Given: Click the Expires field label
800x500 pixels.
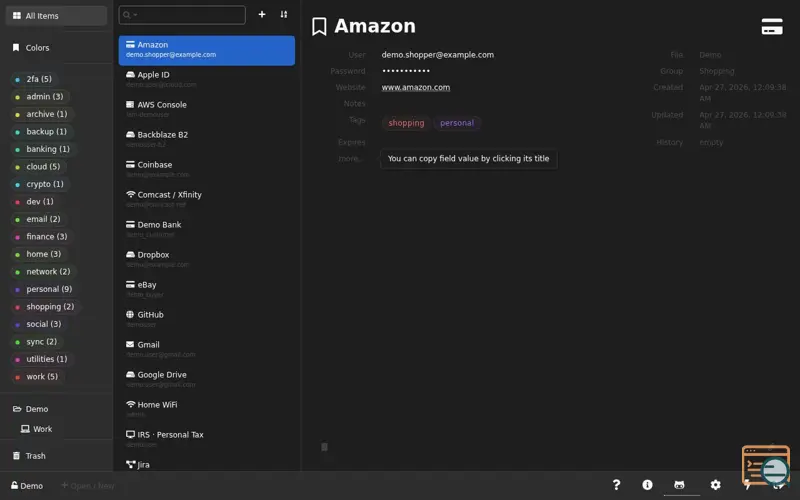Looking at the screenshot, I should tap(352, 142).
